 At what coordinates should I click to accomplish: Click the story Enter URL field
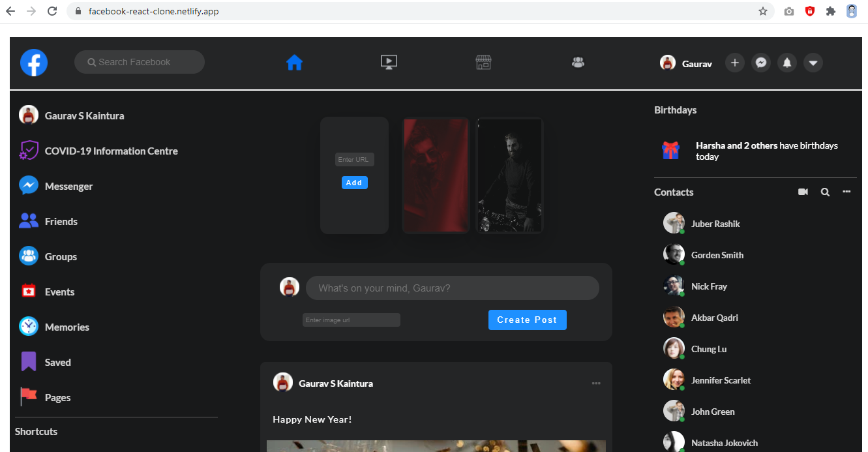coord(355,160)
